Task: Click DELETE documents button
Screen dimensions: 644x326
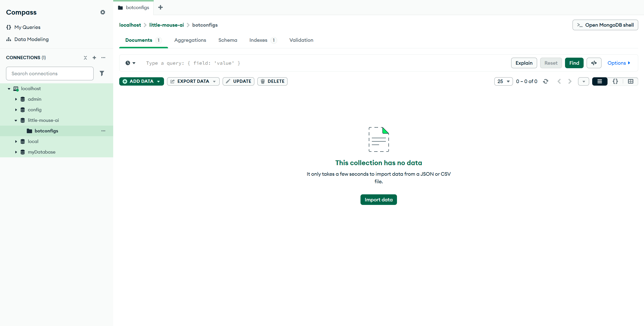Action: coord(272,81)
